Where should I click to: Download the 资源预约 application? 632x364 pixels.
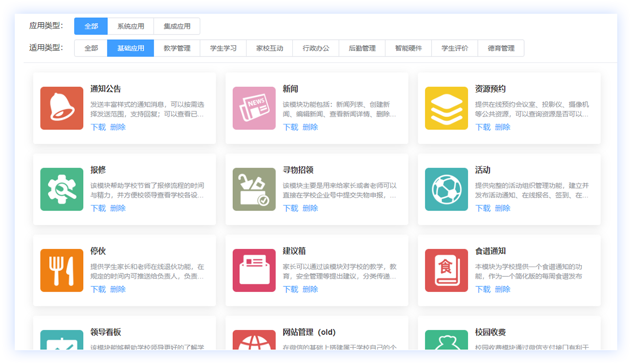[483, 127]
